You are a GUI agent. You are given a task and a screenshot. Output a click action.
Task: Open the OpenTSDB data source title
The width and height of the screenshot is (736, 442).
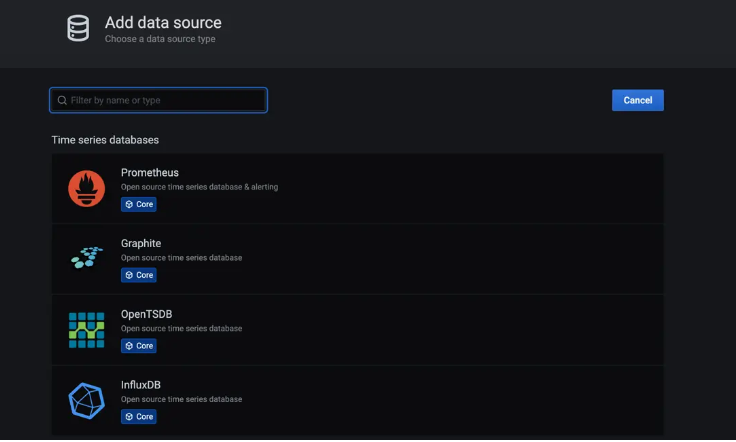pyautogui.click(x=147, y=314)
